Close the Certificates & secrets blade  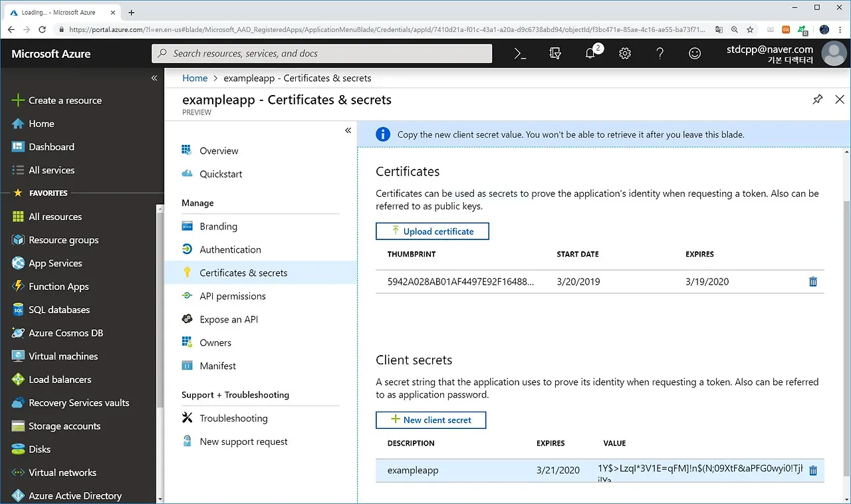[840, 99]
